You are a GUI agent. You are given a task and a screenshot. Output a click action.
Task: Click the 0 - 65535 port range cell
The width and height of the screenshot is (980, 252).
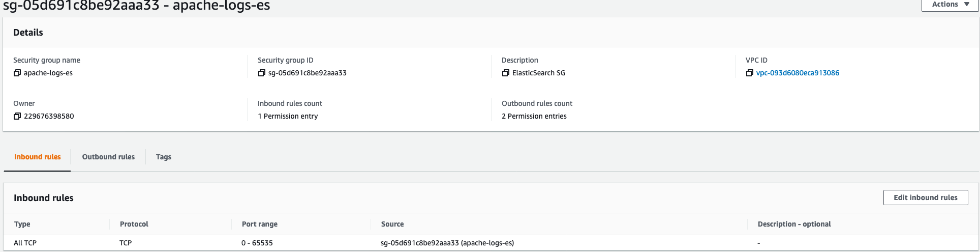click(257, 243)
